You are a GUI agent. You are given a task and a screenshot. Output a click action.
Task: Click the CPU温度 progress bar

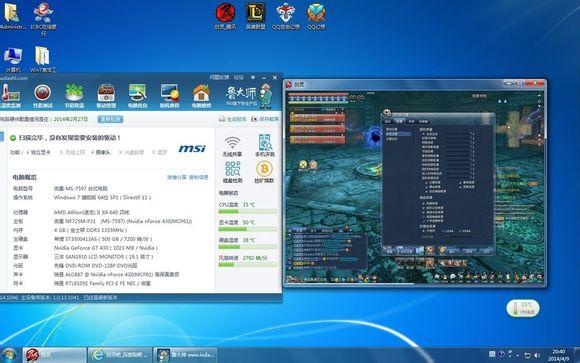247,211
